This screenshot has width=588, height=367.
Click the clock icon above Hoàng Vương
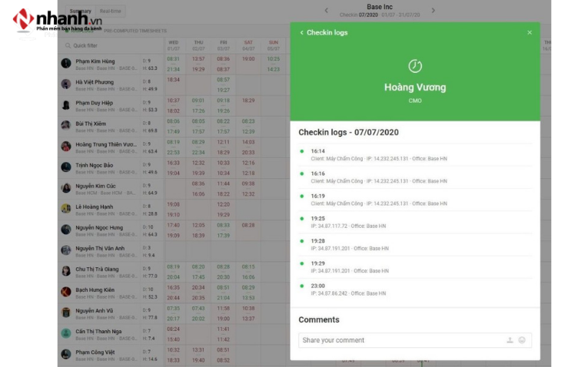(x=414, y=66)
